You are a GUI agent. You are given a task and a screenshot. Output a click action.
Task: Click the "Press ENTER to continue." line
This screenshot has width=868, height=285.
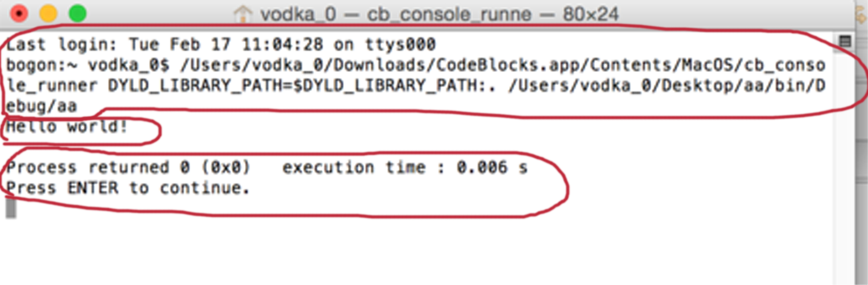click(128, 188)
